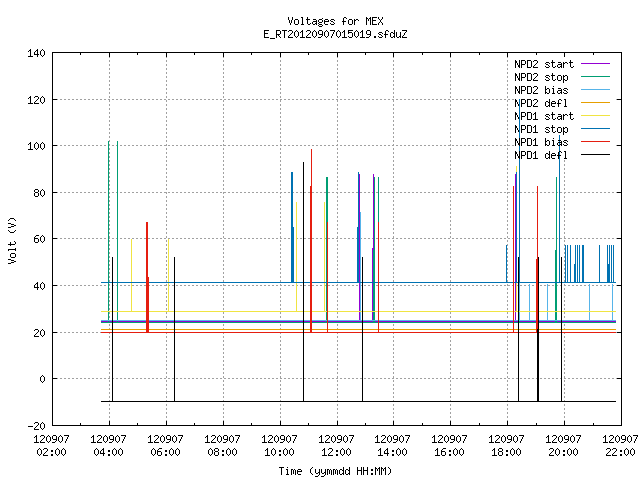Click the y-axis tick value 60
The height and width of the screenshot is (480, 640).
39,239
